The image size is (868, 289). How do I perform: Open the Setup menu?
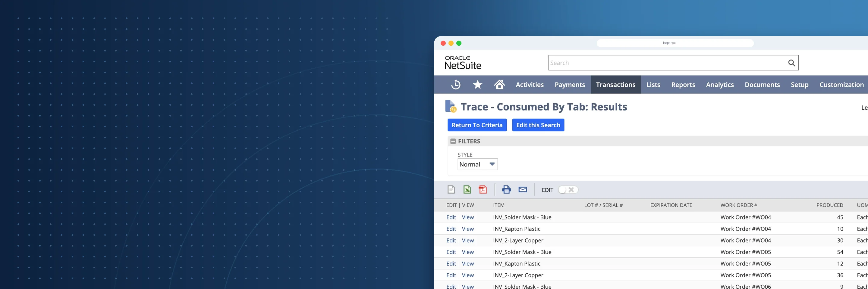(x=800, y=85)
